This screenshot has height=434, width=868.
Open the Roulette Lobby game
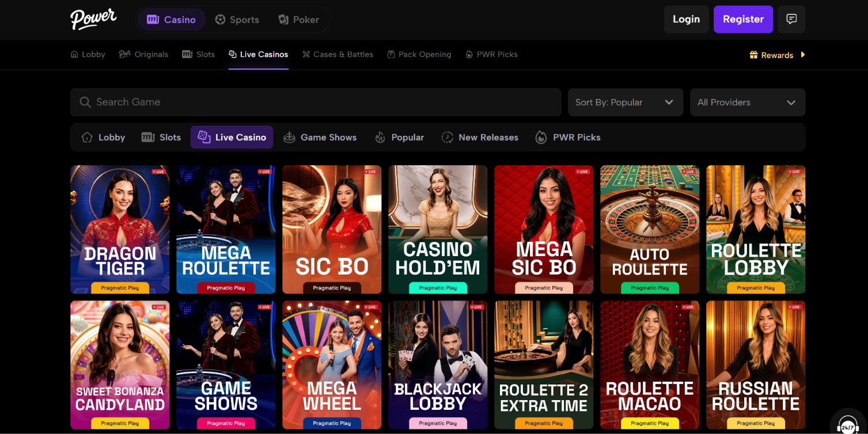coord(756,230)
